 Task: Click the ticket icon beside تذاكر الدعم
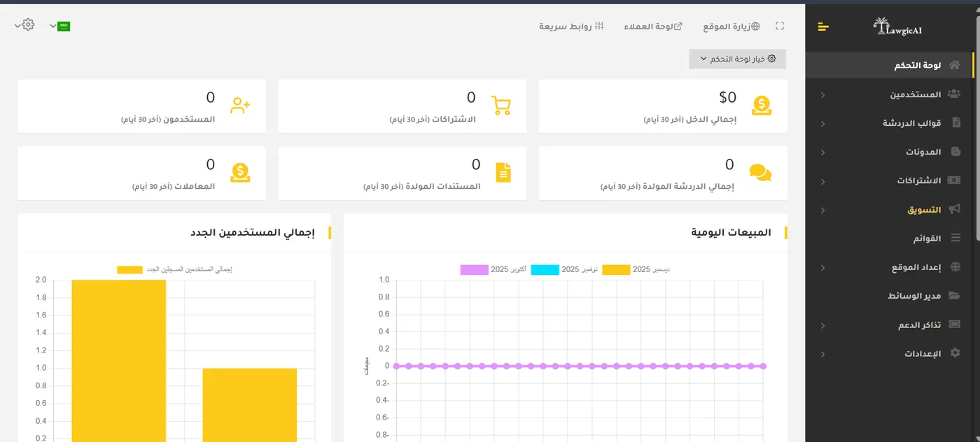pyautogui.click(x=954, y=325)
